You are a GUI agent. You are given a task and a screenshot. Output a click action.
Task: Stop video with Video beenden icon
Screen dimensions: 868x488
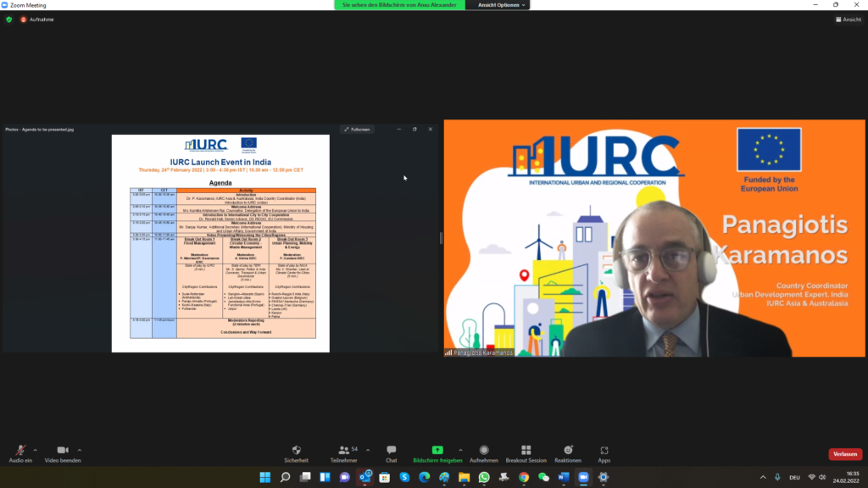(x=62, y=451)
